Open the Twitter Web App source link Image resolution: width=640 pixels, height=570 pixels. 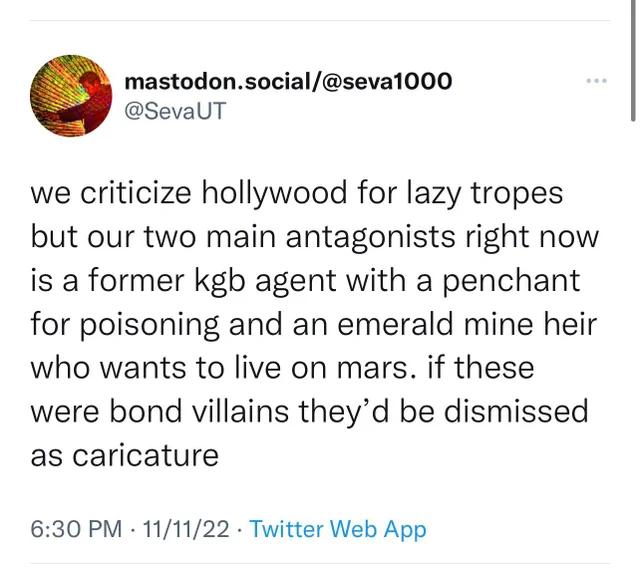click(337, 529)
